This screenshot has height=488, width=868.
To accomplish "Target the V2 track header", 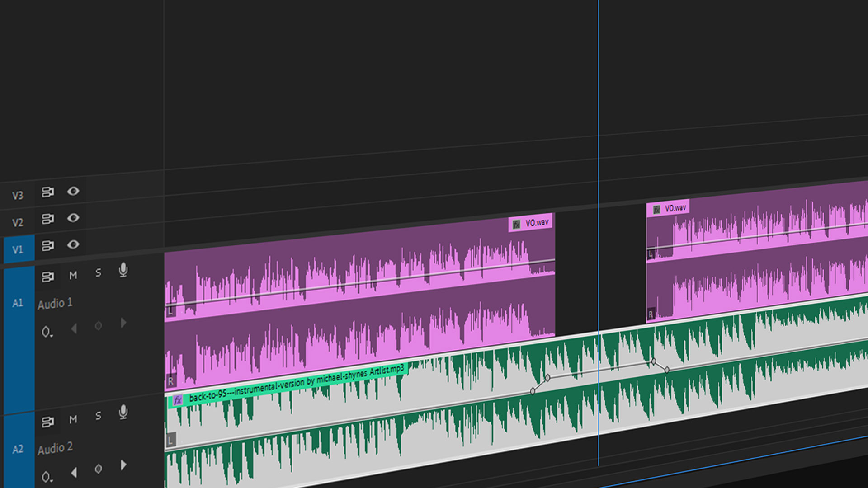I will [x=18, y=223].
